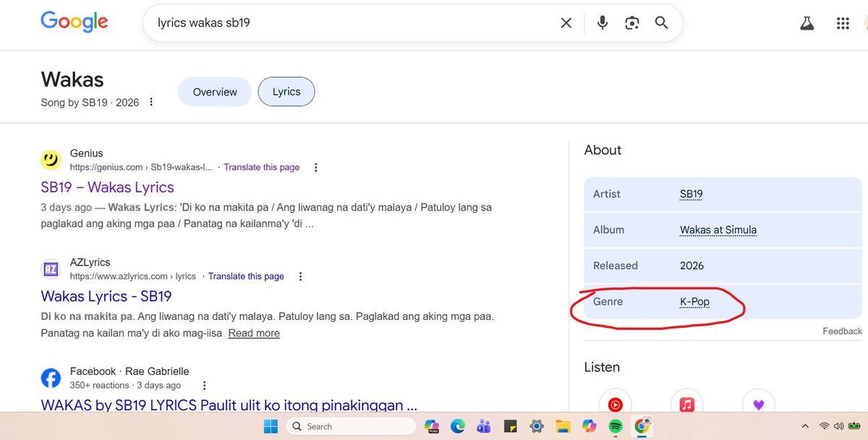Switch to the Overview tab
Image resolution: width=868 pixels, height=440 pixels.
[x=215, y=92]
